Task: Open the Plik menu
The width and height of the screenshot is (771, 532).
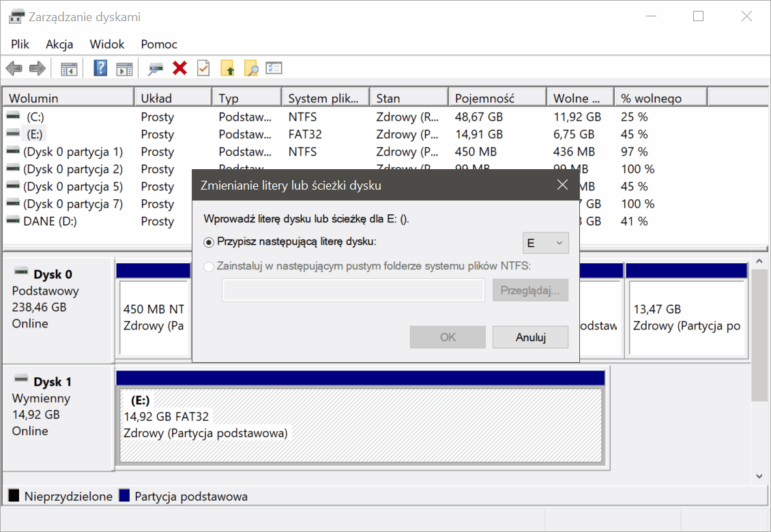Action: (x=20, y=44)
